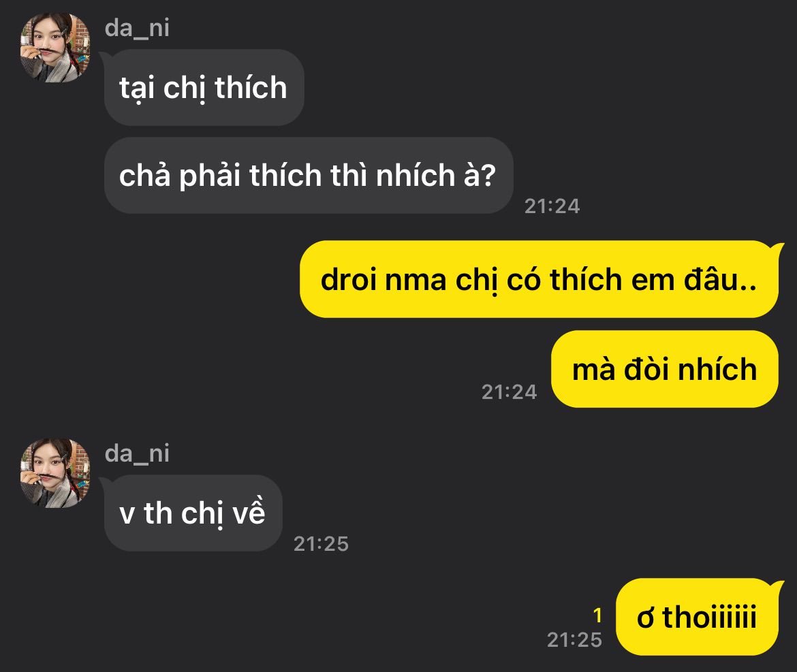797x672 pixels.
Task: Select the 'droi nma chị có thích em đâu..' bubble
Action: point(540,279)
